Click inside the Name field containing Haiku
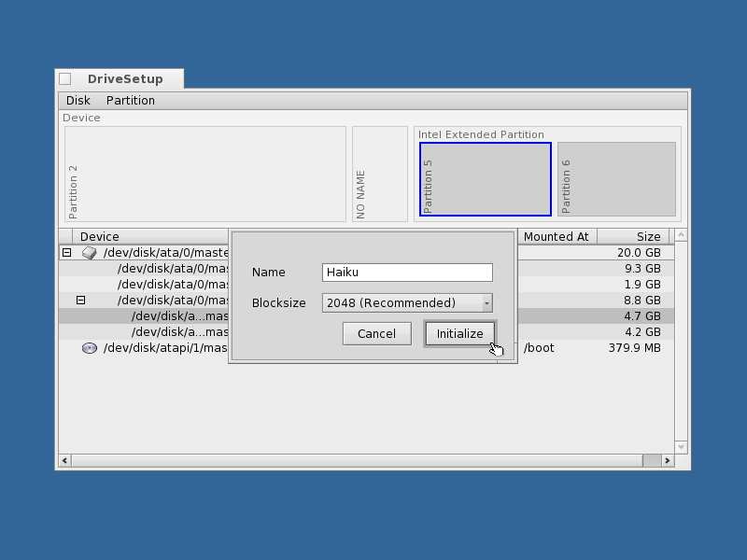Screen dimensions: 747x560 point(406,272)
